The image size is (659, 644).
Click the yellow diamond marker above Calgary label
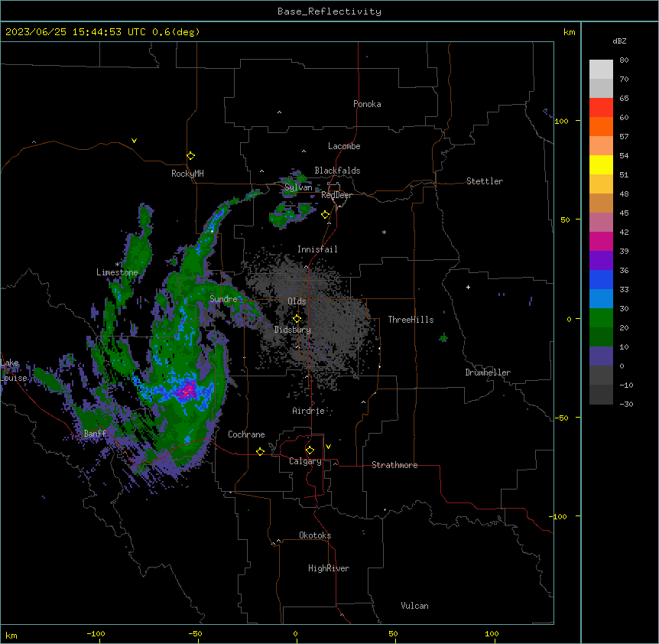click(310, 450)
